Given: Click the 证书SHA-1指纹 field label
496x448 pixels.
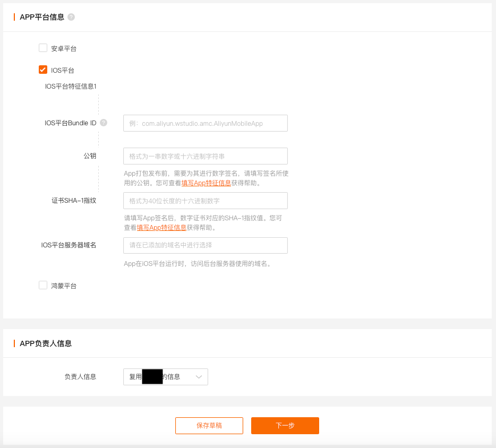Looking at the screenshot, I should coord(74,201).
